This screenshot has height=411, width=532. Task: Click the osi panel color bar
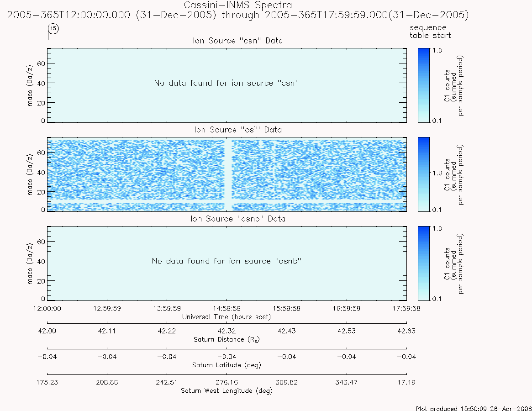424,174
